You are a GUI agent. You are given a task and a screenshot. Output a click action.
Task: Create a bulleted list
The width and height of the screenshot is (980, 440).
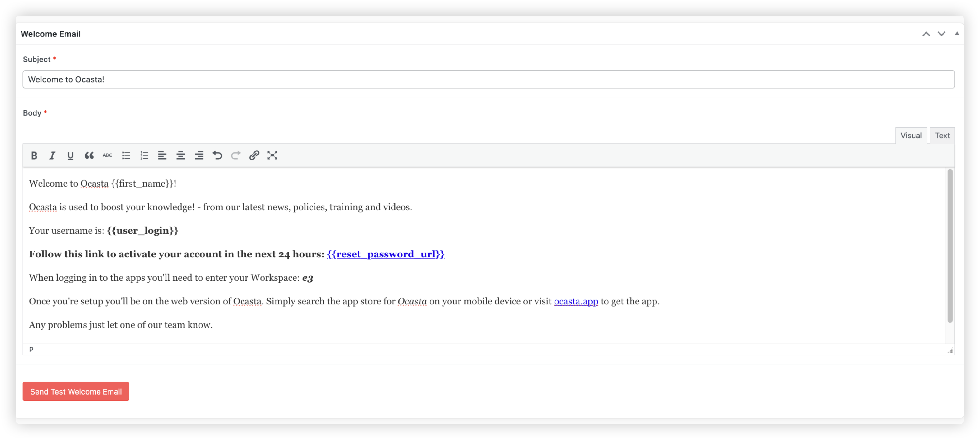pyautogui.click(x=126, y=155)
